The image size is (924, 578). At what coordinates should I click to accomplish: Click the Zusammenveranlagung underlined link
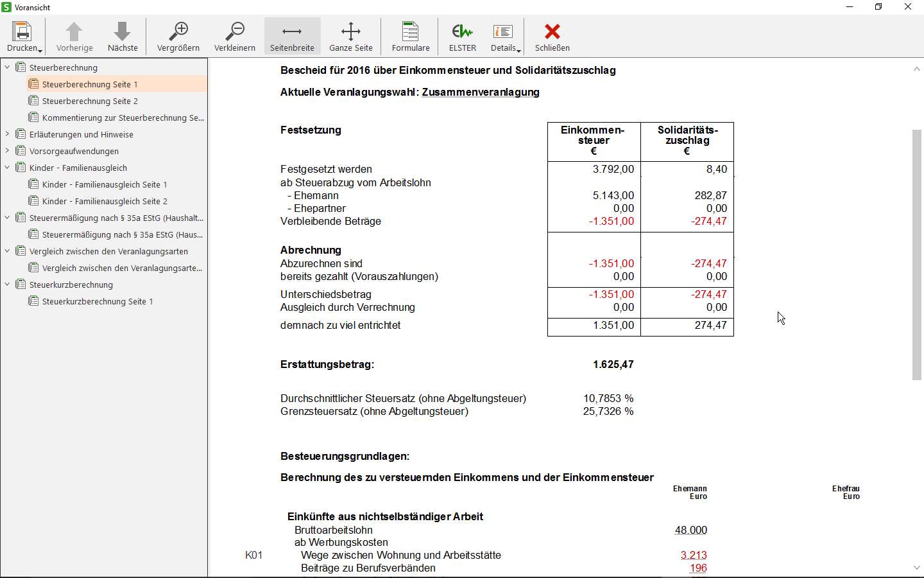pos(480,92)
